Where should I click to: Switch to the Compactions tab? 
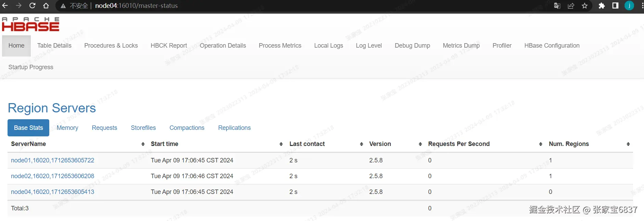point(187,128)
